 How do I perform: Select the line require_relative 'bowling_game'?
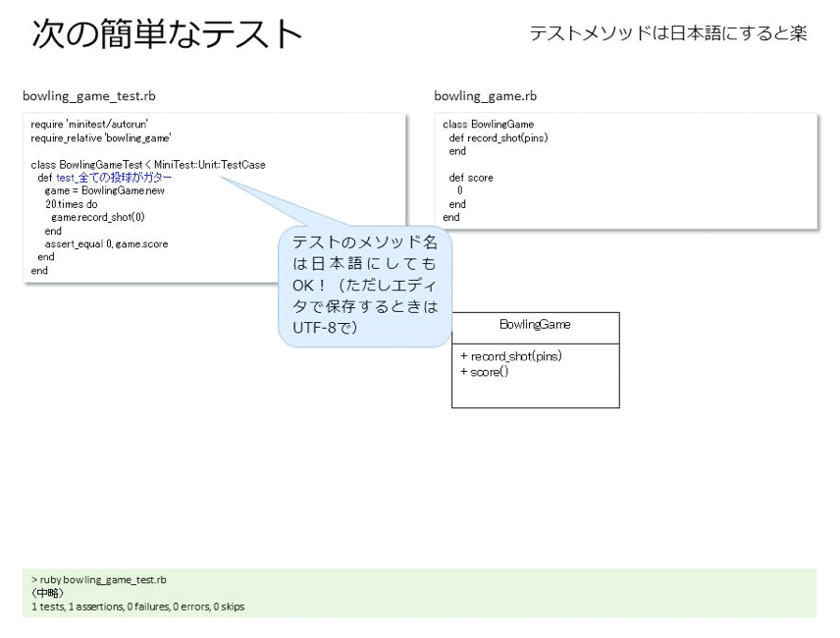click(101, 137)
